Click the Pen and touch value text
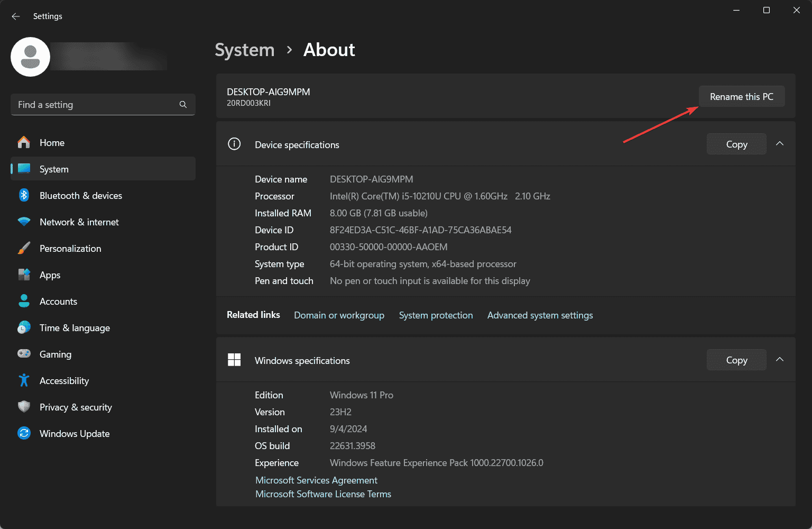This screenshot has width=812, height=529. point(430,281)
